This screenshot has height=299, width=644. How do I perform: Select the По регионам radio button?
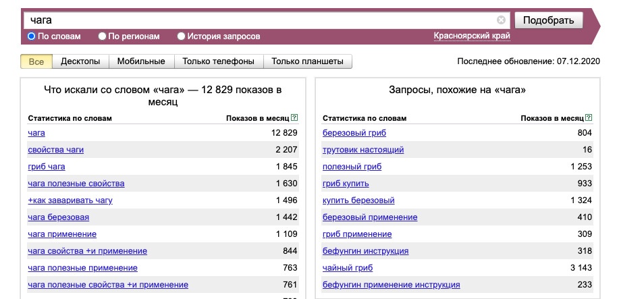click(x=102, y=36)
